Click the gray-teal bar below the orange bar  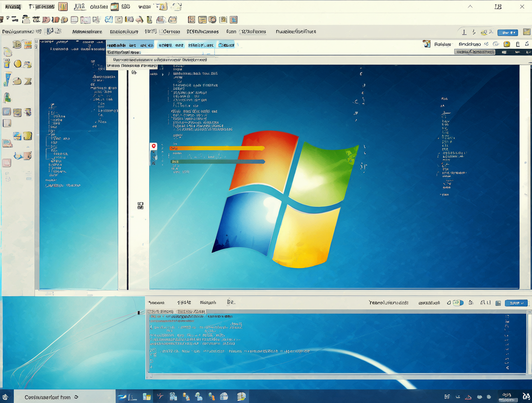pos(217,161)
